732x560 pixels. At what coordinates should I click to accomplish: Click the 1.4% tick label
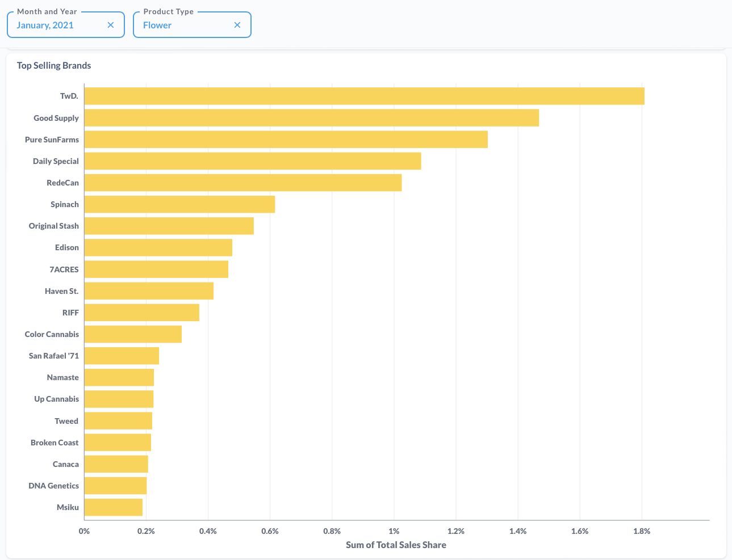518,531
